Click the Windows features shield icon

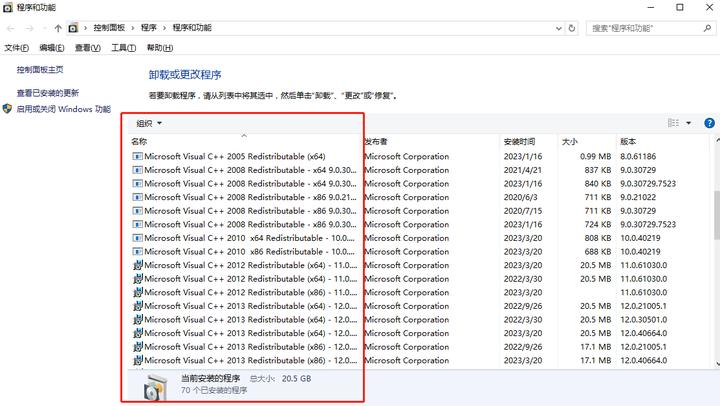coord(7,109)
